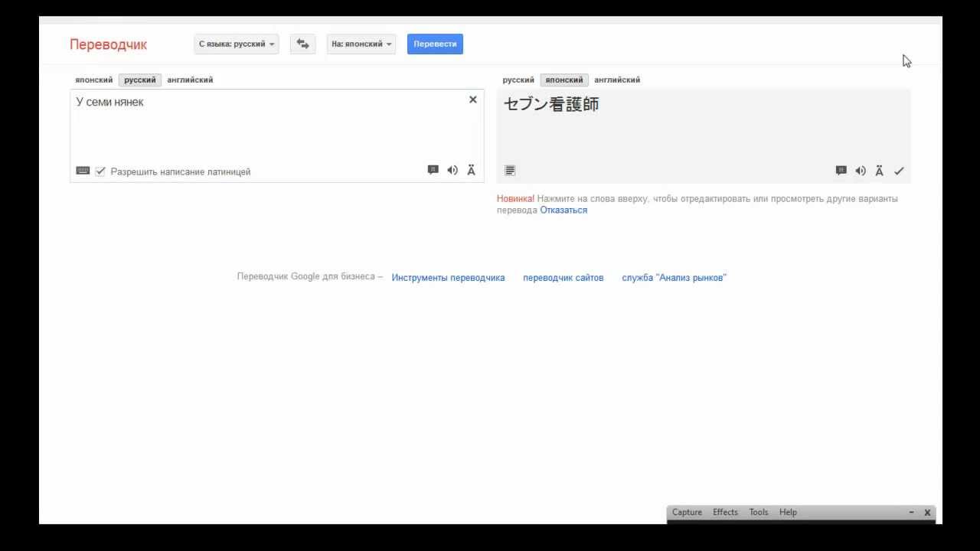Toggle 'Разрешить написание латиницей' checkbox
Screen dimensions: 980x551
pos(100,171)
